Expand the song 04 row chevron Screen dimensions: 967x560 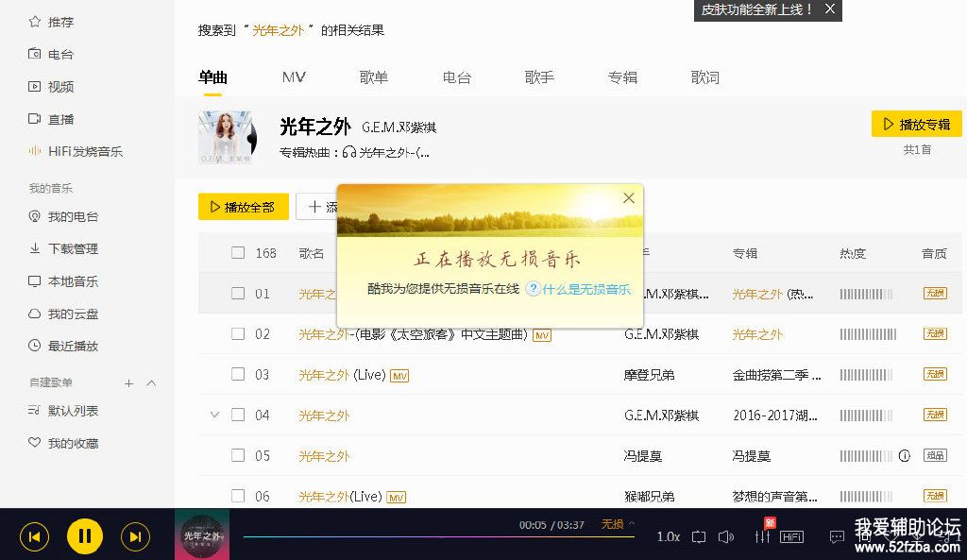click(214, 416)
